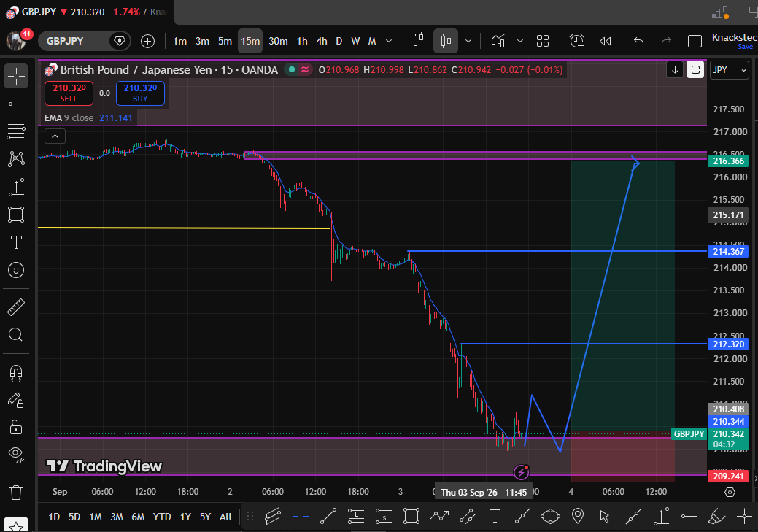Switch to the 30m timeframe

[x=278, y=41]
